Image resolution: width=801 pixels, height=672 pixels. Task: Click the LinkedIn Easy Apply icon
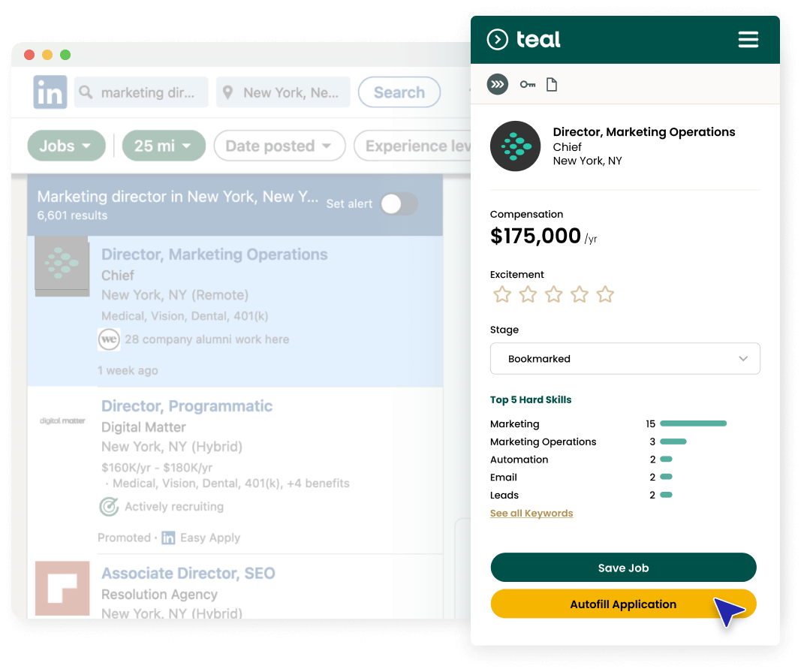[x=168, y=538]
